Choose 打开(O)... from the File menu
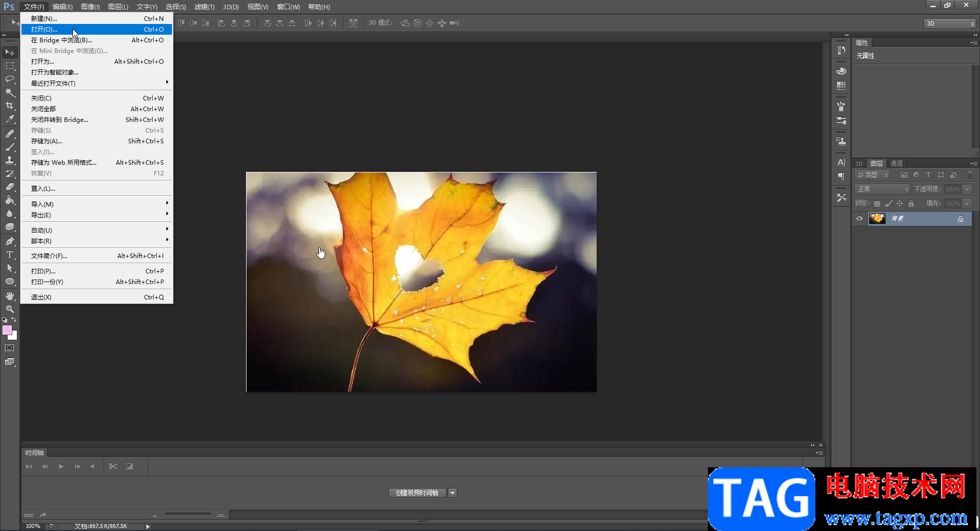This screenshot has width=980, height=531. coord(96,29)
